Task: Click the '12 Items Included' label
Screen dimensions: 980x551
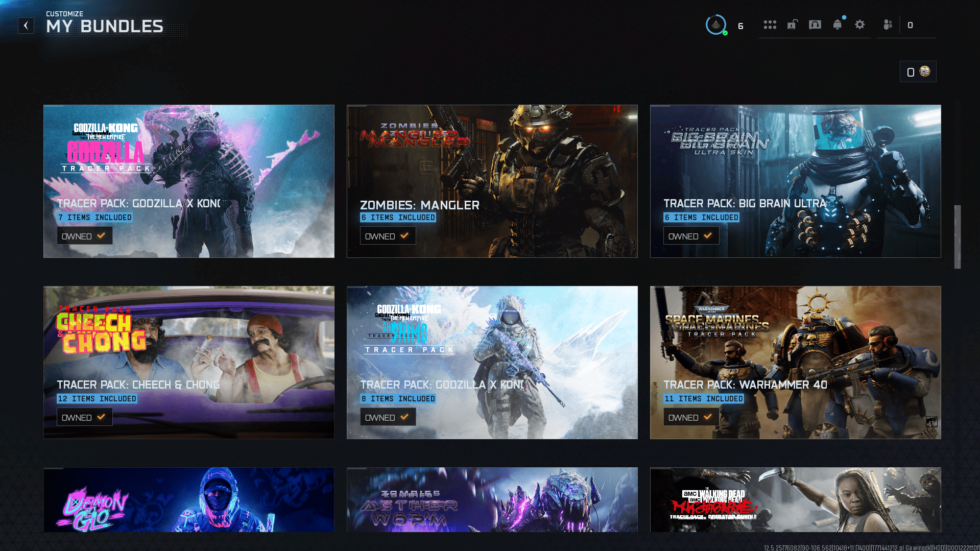Action: (x=97, y=399)
